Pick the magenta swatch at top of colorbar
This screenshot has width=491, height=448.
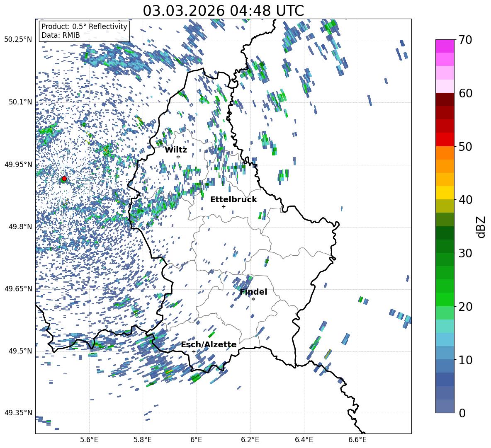point(445,46)
